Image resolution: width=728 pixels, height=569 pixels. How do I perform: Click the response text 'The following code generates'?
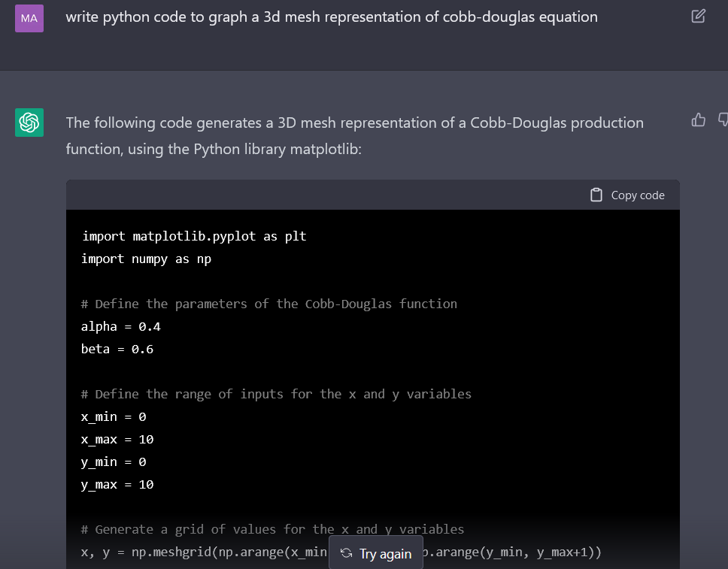(x=354, y=123)
